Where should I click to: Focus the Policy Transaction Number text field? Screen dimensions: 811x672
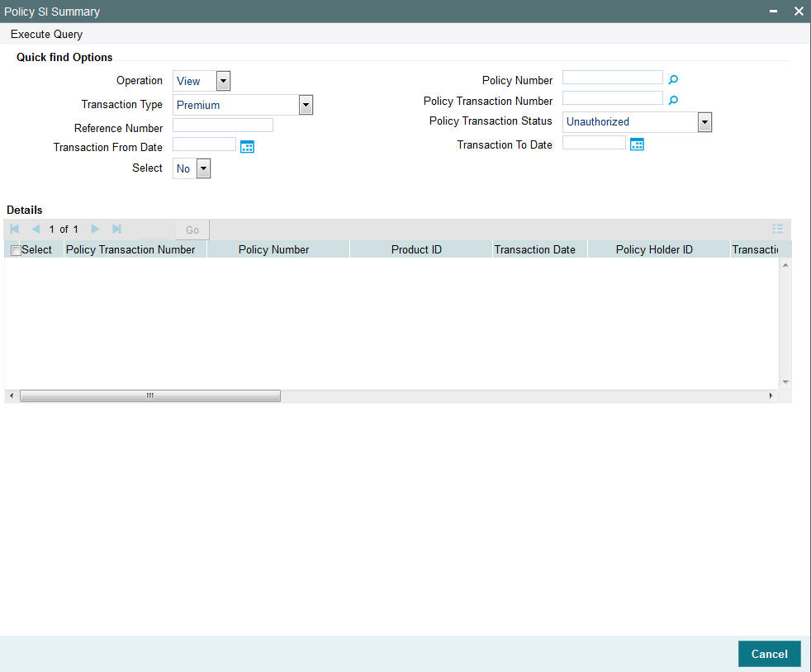tap(613, 98)
